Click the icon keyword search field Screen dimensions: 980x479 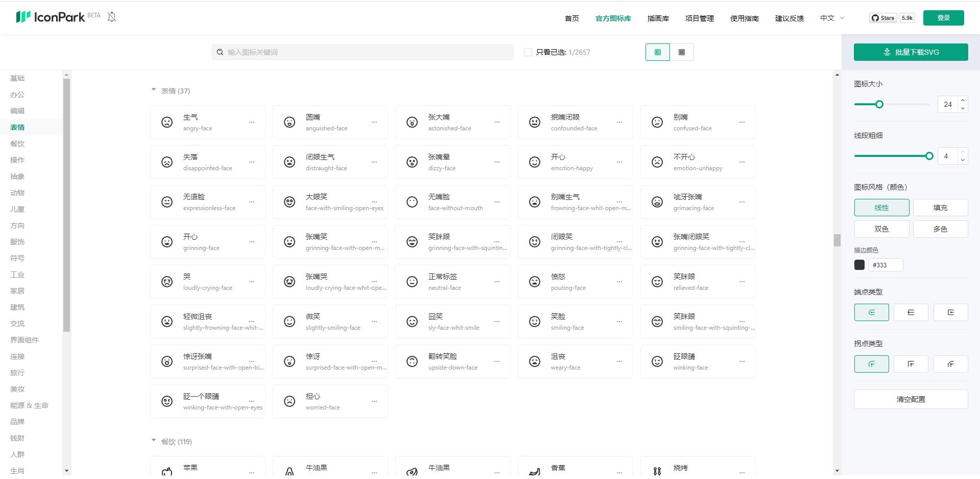click(363, 52)
